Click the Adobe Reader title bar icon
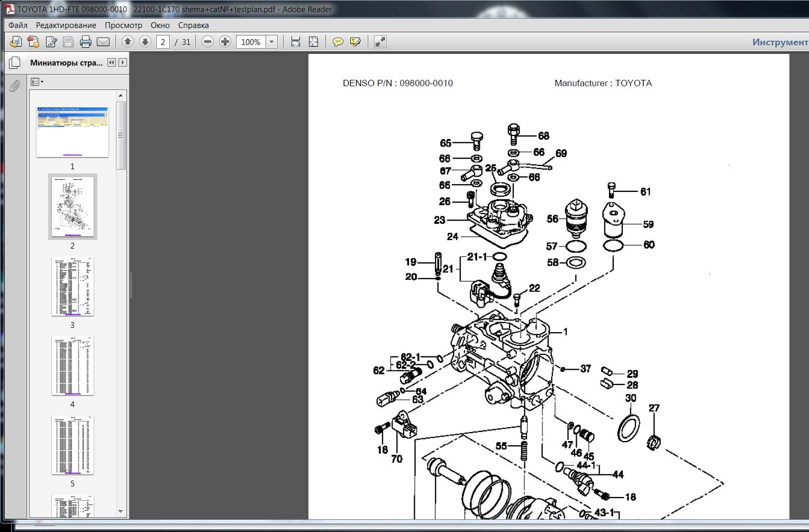Viewport: 809px width, 532px height. tap(10, 9)
